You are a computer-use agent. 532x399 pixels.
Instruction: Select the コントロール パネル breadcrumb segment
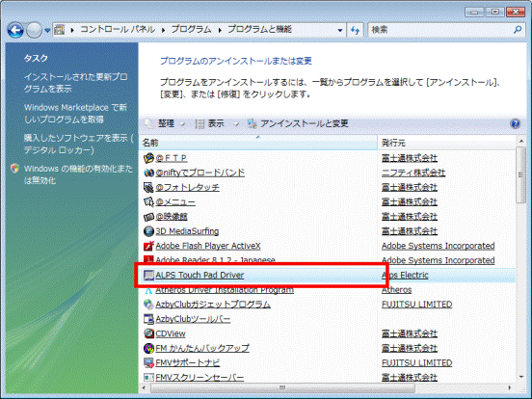118,30
